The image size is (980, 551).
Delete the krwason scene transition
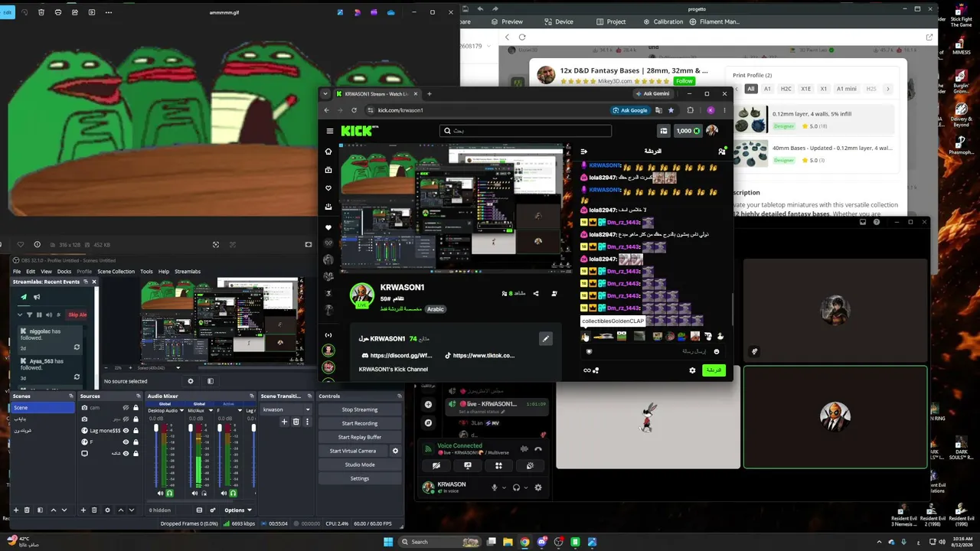pyautogui.click(x=296, y=422)
